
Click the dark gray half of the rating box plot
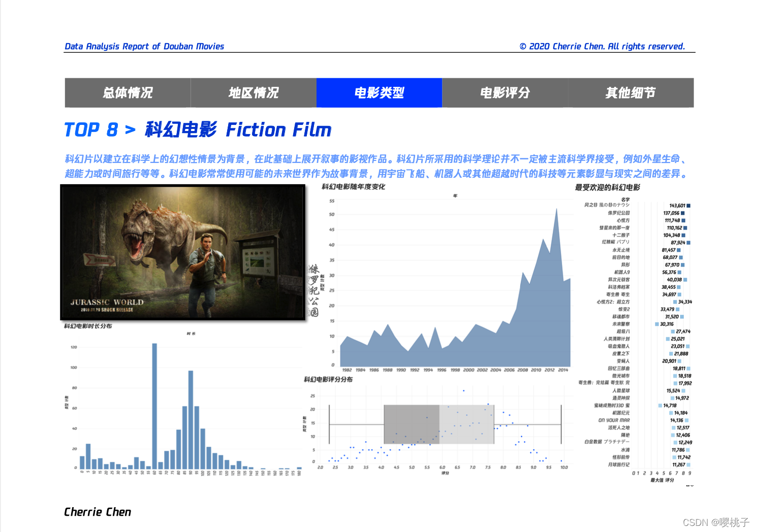[412, 424]
